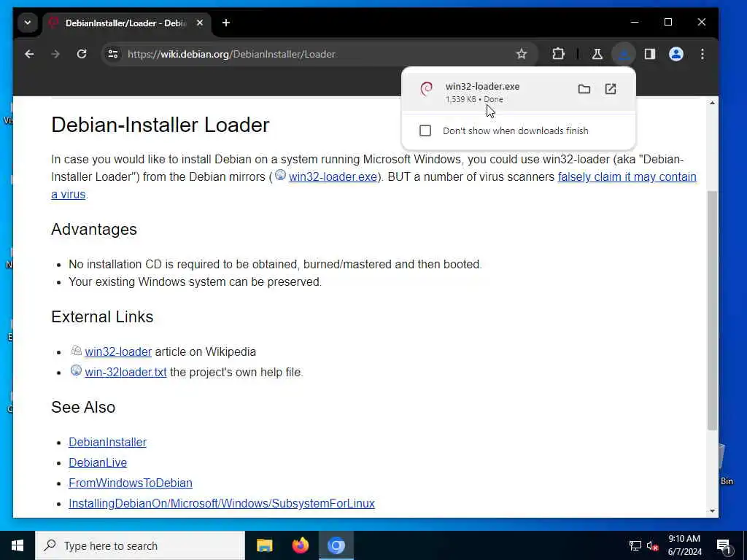Click the forward navigation arrow
Viewport: 747px width, 560px height.
tap(55, 54)
